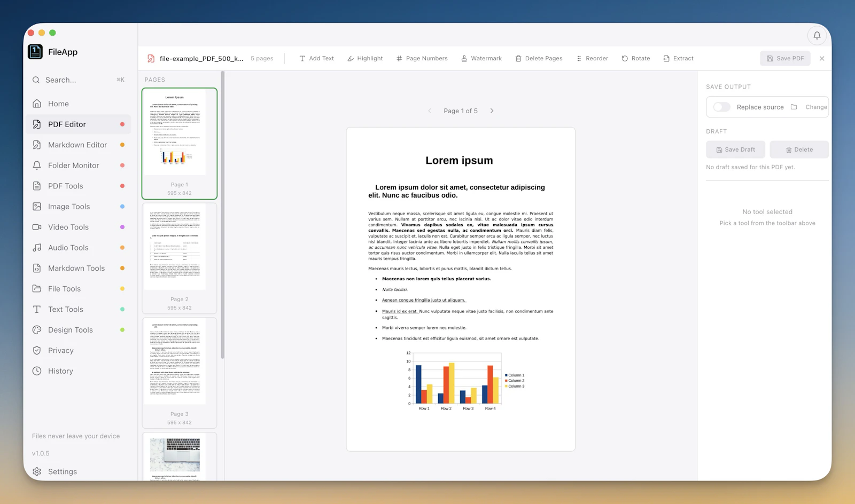The image size is (855, 504).
Task: Open the notifications bell
Action: click(x=817, y=36)
